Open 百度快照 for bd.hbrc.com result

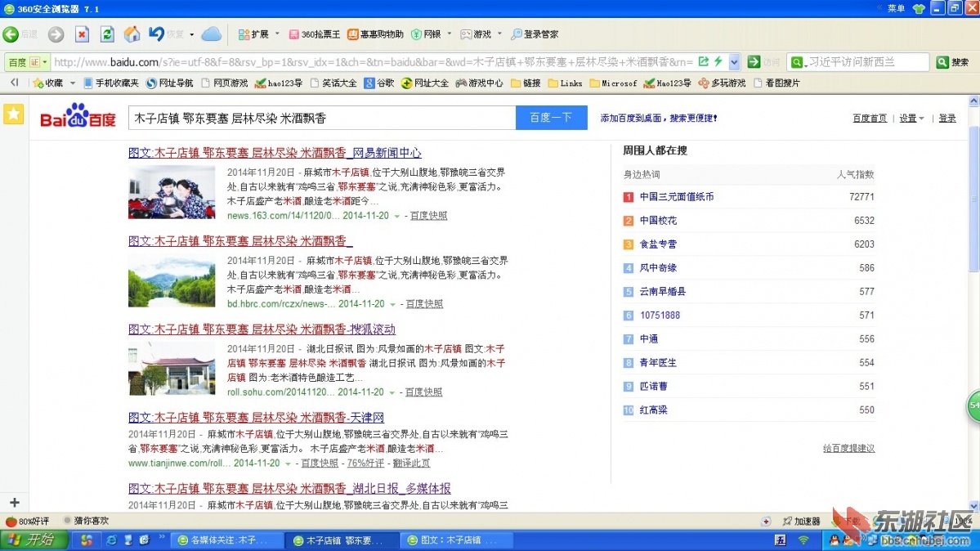[424, 303]
